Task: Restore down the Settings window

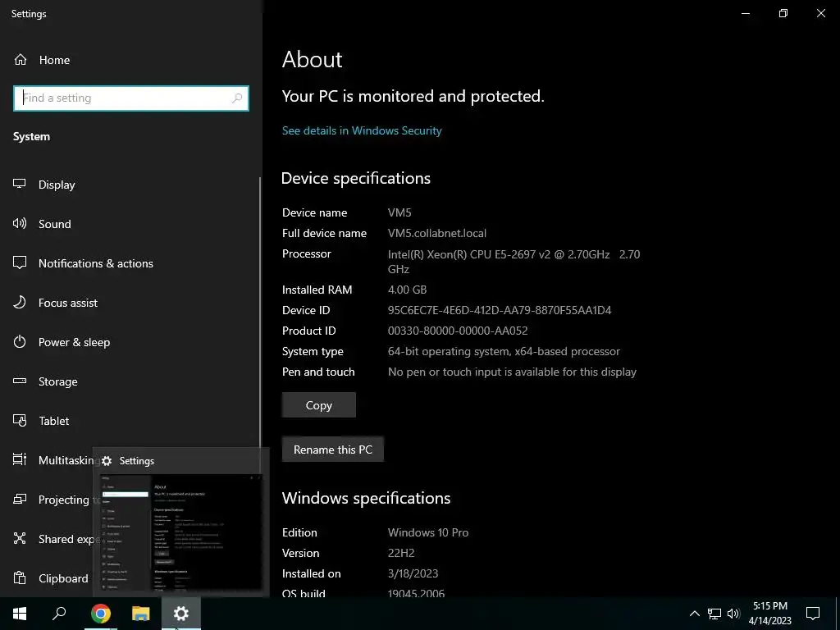Action: coord(783,13)
